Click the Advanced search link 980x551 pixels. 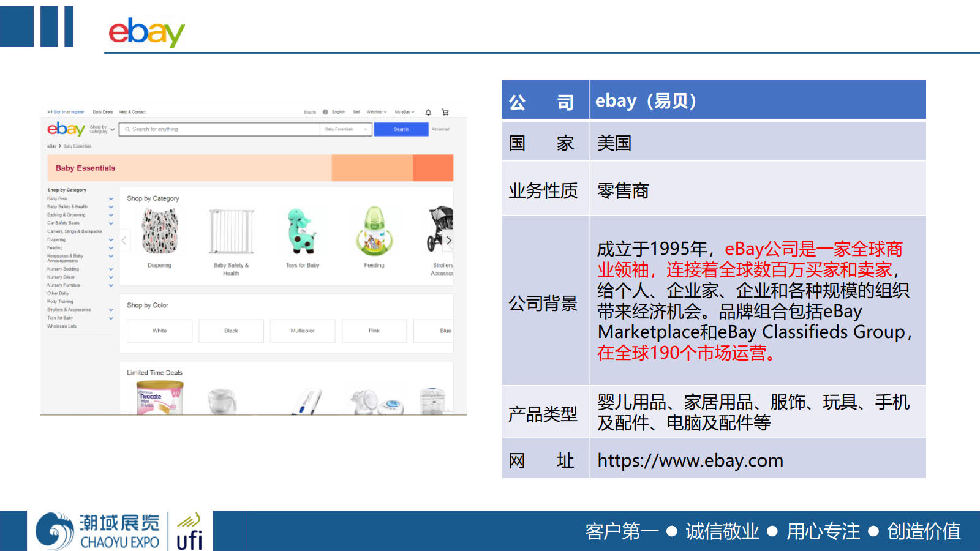pos(440,129)
